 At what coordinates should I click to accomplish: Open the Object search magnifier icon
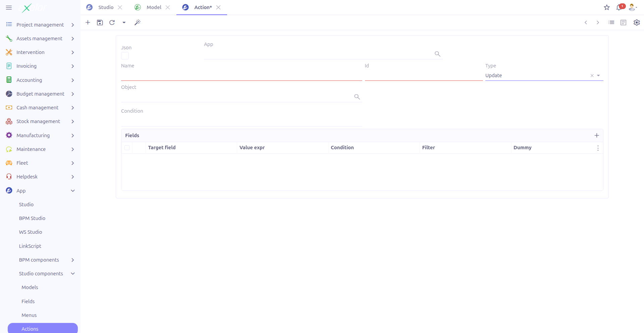[x=357, y=97]
